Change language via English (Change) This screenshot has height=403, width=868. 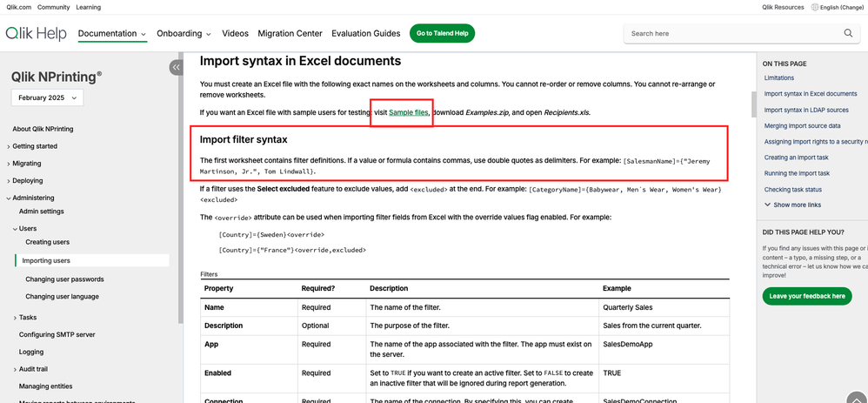[842, 7]
